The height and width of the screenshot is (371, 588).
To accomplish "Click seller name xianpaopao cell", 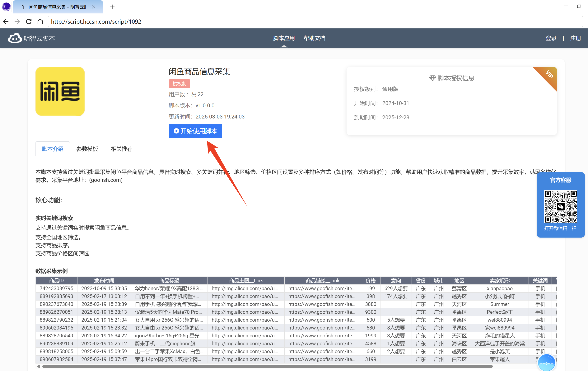I will click(x=500, y=288).
